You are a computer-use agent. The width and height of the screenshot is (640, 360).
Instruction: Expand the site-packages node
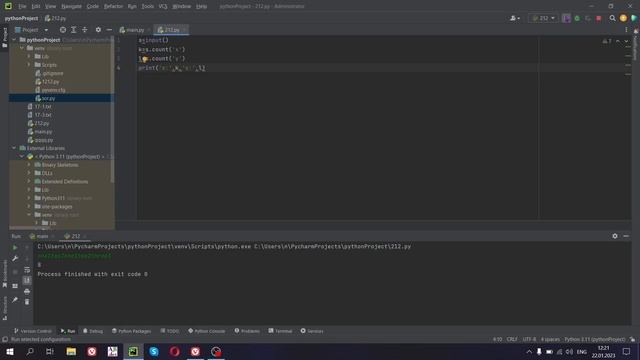29,207
